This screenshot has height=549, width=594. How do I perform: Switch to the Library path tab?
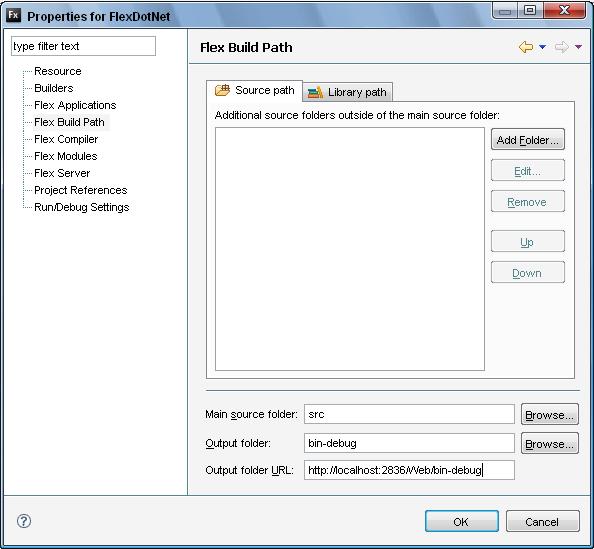click(347, 92)
